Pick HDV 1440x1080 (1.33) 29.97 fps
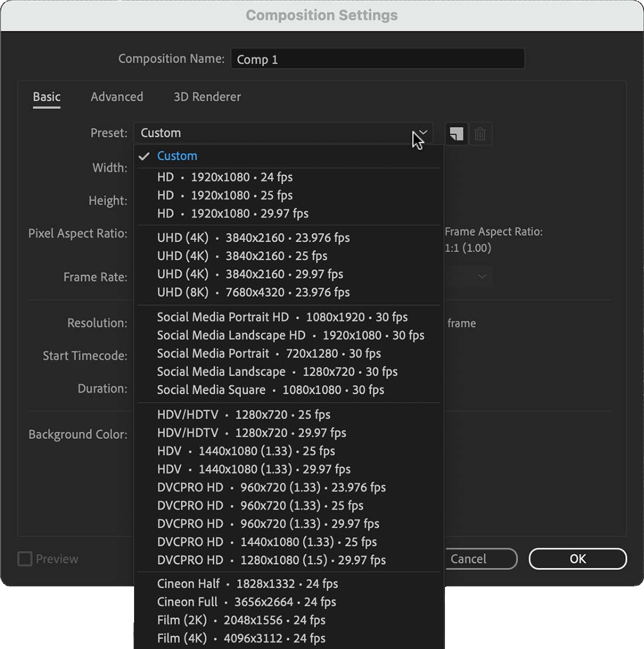 [289, 469]
